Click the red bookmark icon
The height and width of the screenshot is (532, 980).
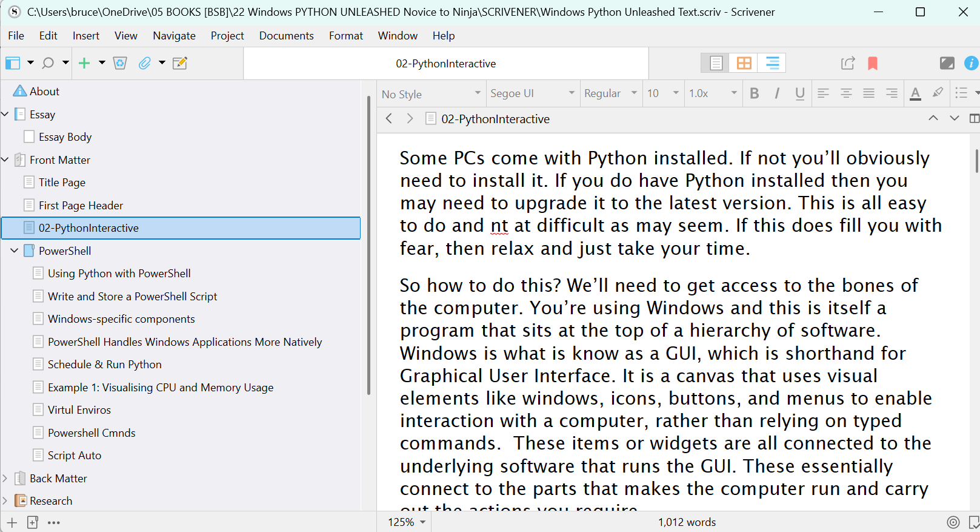[x=873, y=63]
